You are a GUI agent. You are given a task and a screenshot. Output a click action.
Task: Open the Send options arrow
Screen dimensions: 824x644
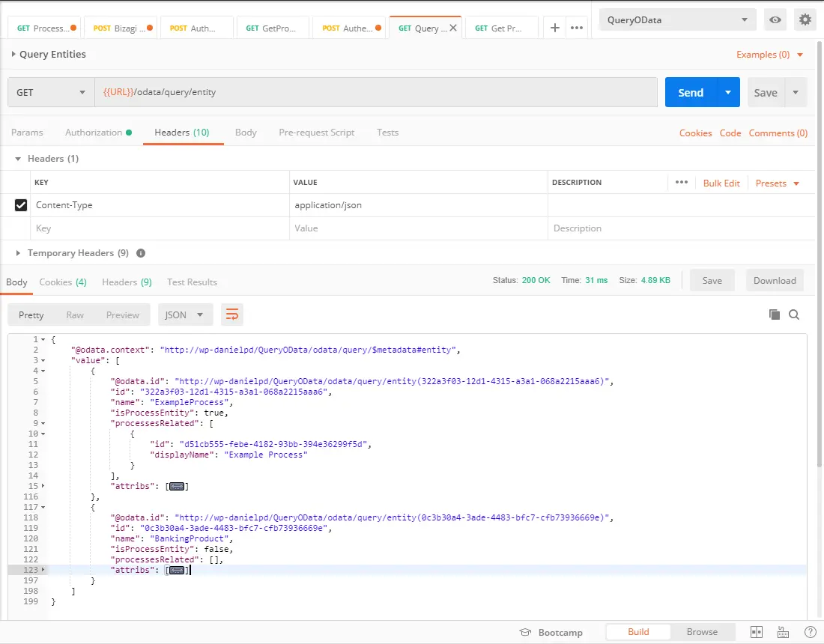point(728,92)
